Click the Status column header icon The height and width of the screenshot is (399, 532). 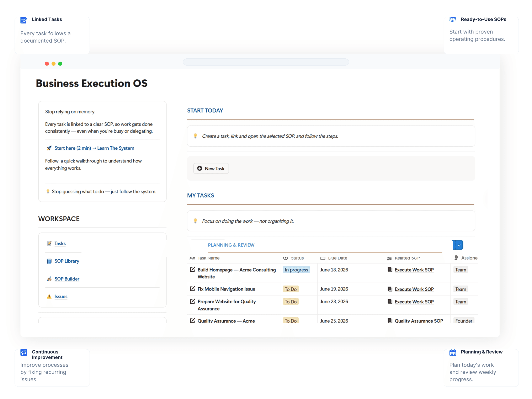(286, 258)
